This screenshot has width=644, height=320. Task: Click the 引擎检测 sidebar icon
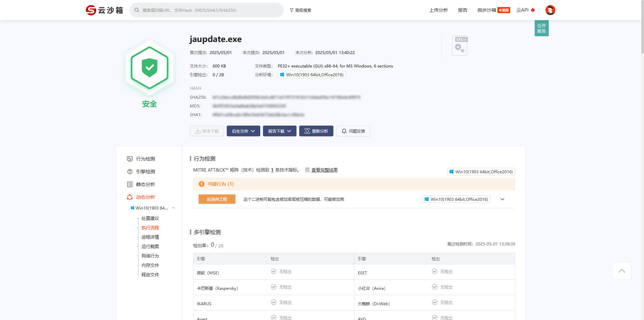[130, 172]
